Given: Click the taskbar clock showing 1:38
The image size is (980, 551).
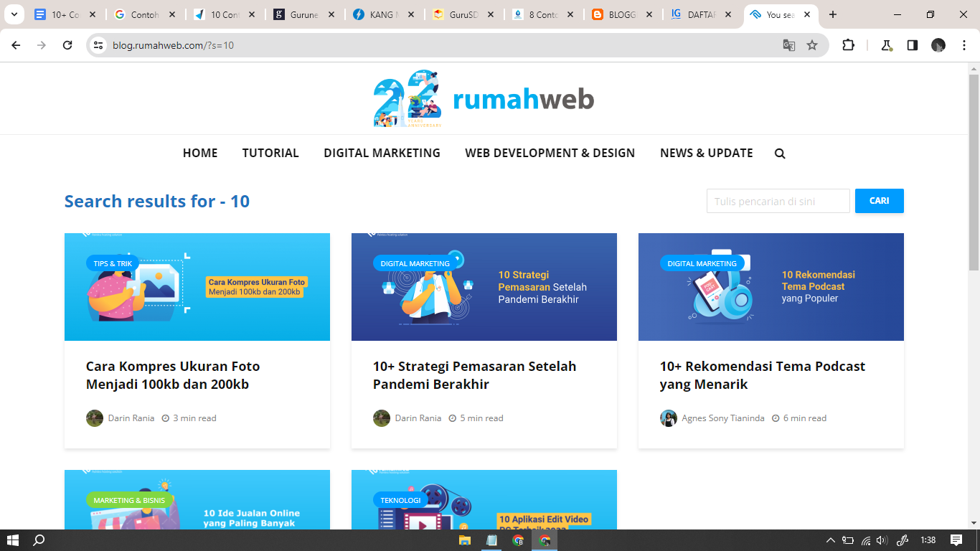Looking at the screenshot, I should pos(928,540).
